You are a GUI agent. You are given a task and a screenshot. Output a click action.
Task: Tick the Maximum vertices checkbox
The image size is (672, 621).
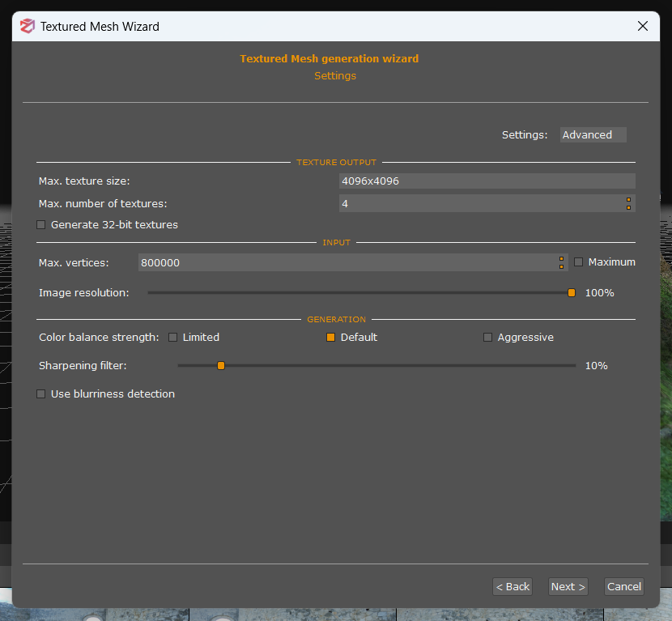(579, 262)
